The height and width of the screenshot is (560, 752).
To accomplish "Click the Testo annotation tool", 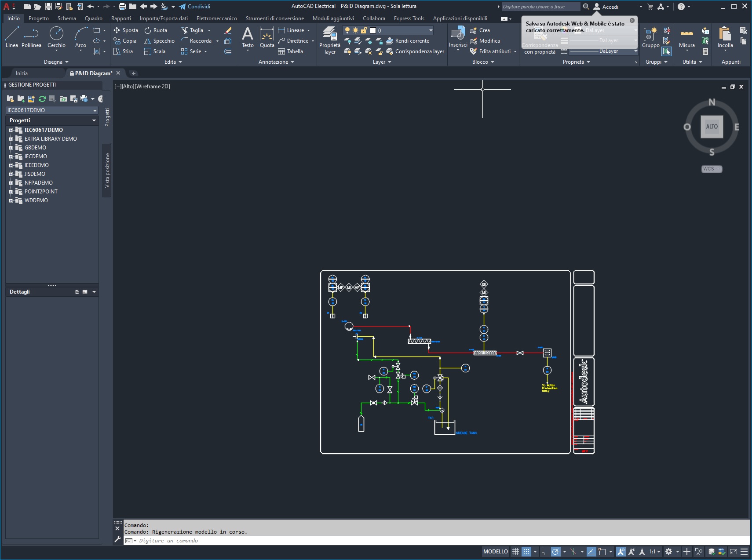I will (248, 37).
